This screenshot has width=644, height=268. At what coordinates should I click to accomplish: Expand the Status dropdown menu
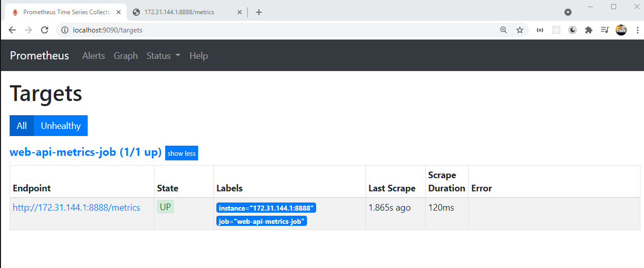tap(163, 56)
